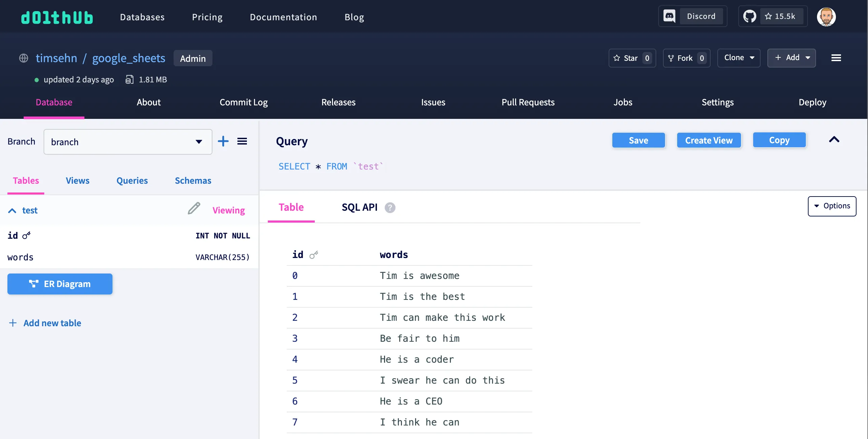Expand the Clone dropdown

pos(739,58)
